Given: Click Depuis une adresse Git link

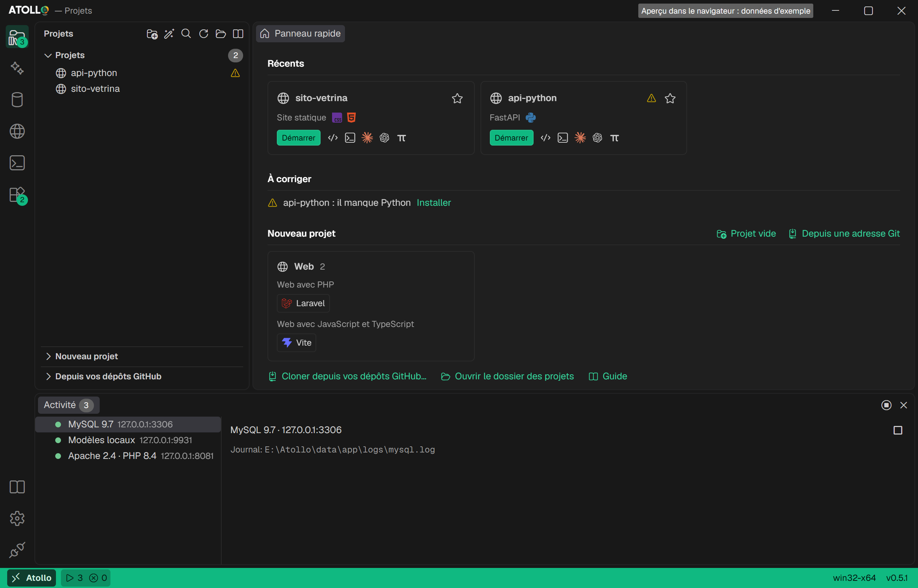Looking at the screenshot, I should (x=844, y=234).
